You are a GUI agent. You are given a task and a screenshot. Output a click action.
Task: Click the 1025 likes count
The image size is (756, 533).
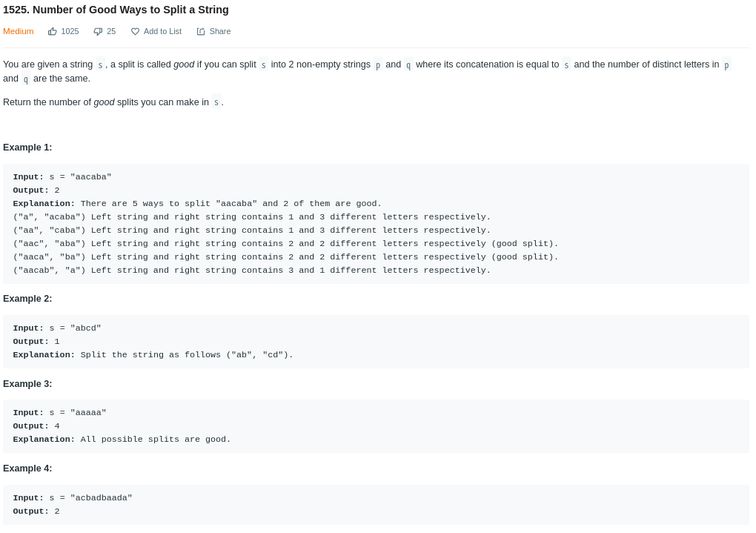coord(70,31)
